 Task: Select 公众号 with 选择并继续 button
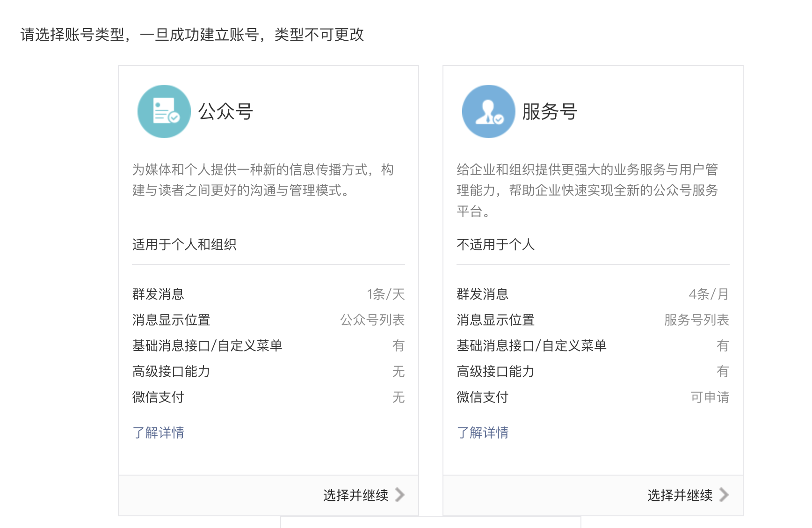363,495
